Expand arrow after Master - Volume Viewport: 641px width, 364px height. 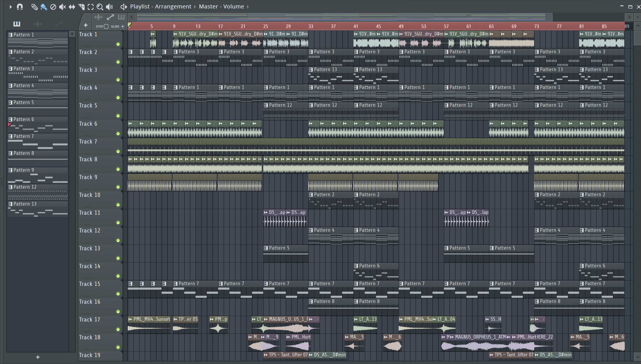pyautogui.click(x=248, y=7)
